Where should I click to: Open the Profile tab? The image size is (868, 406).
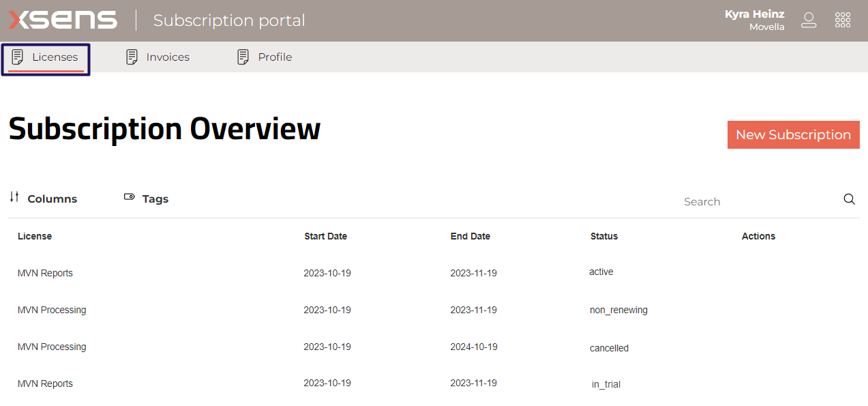pyautogui.click(x=274, y=57)
